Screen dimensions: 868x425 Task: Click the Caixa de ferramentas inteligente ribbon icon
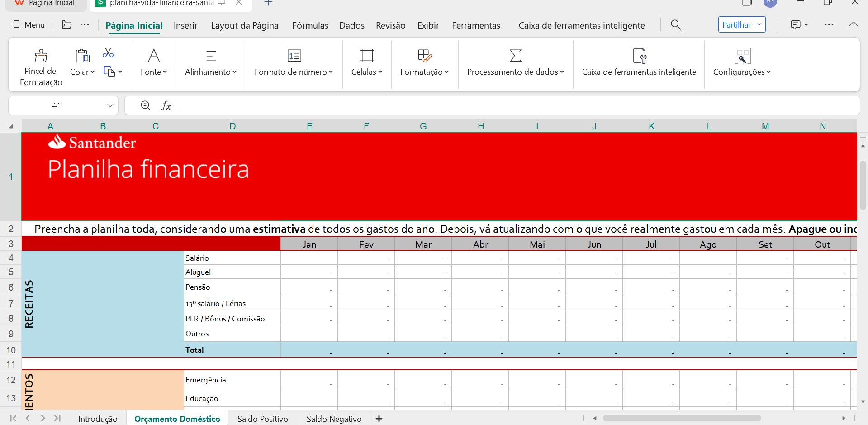click(x=639, y=56)
